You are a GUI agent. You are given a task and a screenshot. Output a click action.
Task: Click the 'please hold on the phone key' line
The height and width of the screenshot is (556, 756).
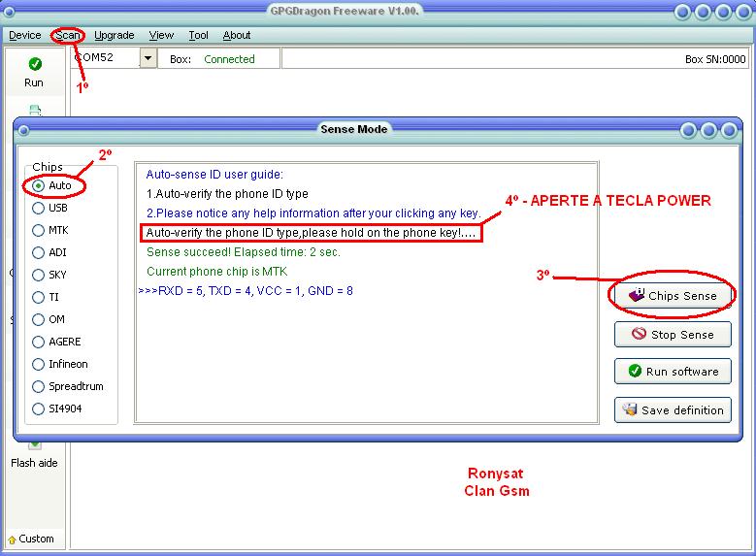point(311,233)
